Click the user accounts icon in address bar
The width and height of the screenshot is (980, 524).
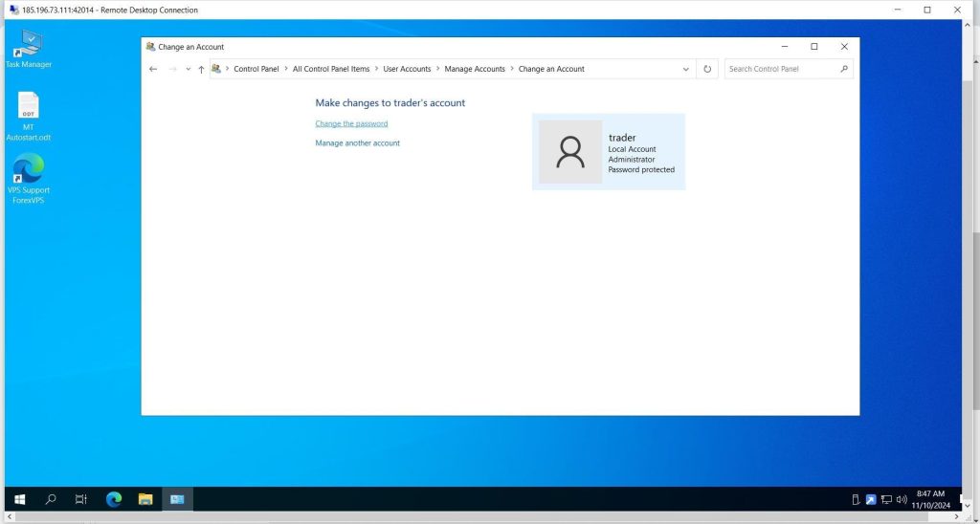pyautogui.click(x=216, y=69)
